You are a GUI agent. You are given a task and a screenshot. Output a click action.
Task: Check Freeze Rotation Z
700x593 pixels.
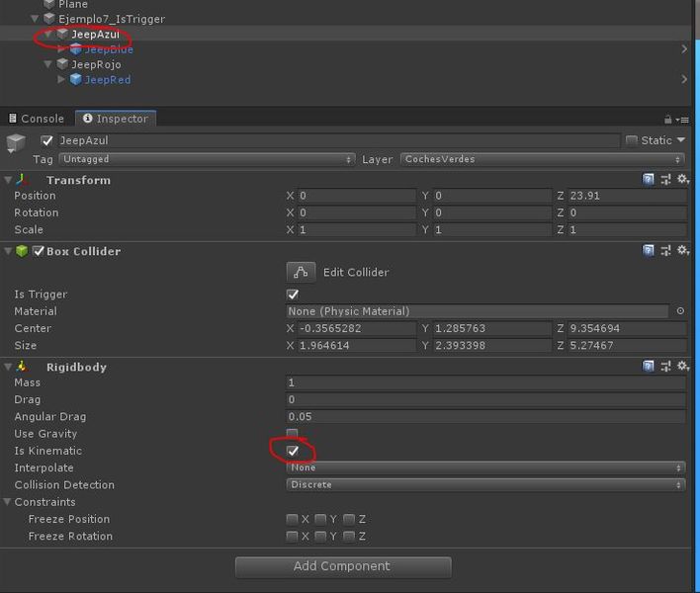point(349,536)
